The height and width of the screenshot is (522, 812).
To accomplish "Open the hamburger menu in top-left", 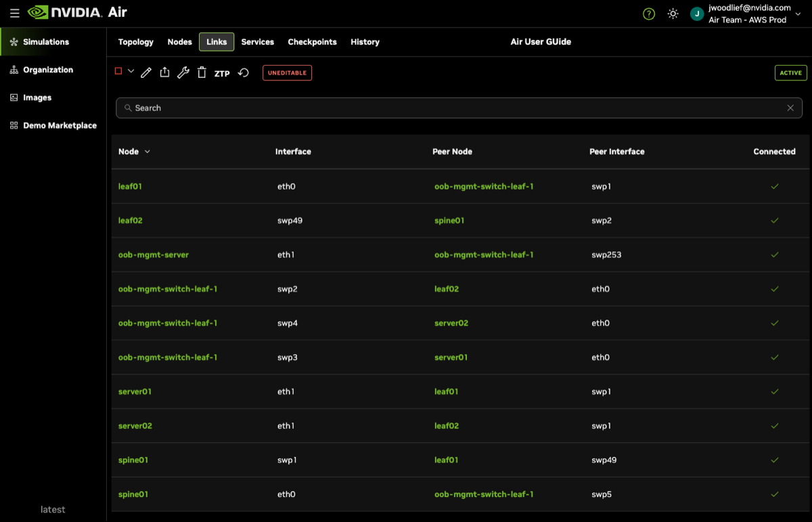I will pyautogui.click(x=14, y=13).
